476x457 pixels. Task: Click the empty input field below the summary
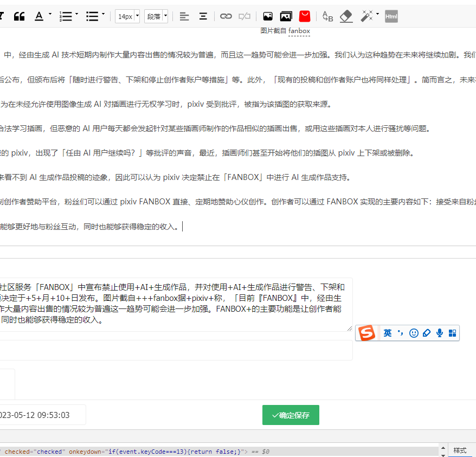(176, 350)
